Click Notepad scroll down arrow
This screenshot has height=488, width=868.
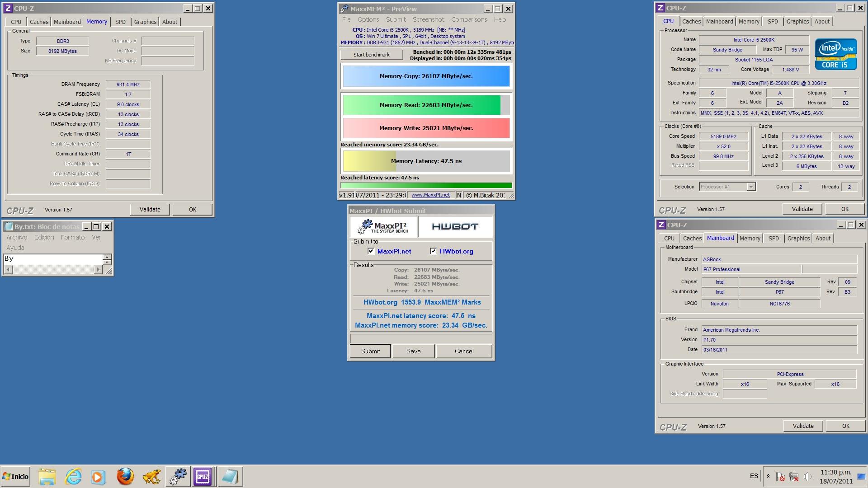point(107,262)
